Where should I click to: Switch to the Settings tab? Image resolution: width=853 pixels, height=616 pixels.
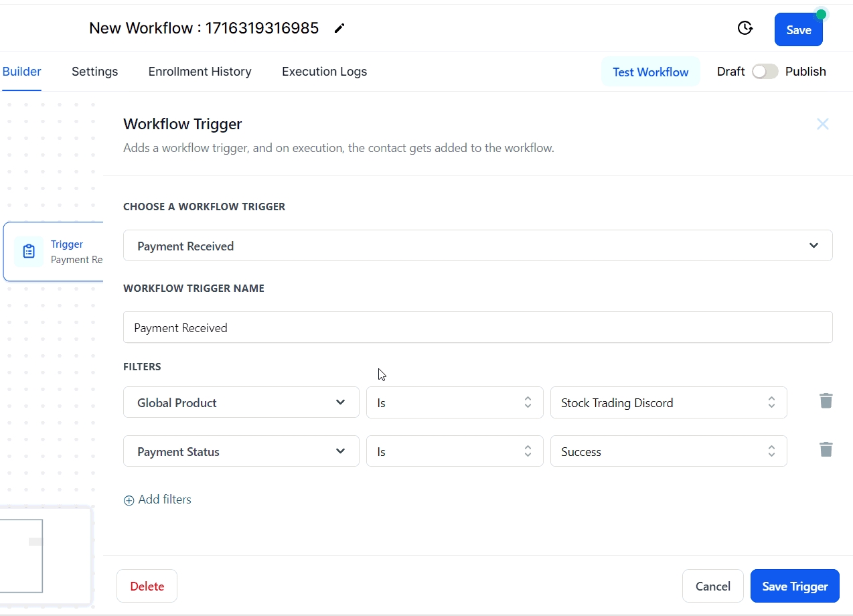click(x=94, y=72)
